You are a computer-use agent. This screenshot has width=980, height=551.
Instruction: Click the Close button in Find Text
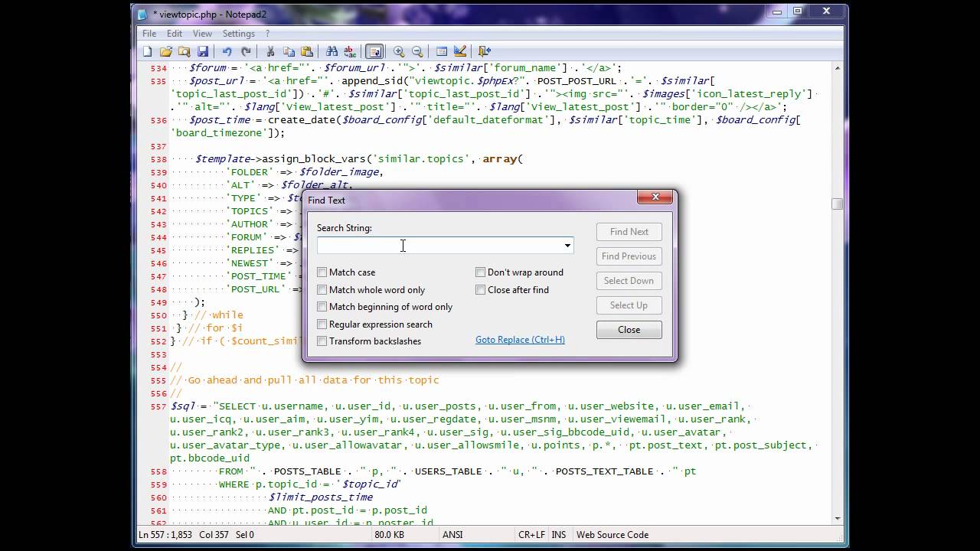(629, 330)
